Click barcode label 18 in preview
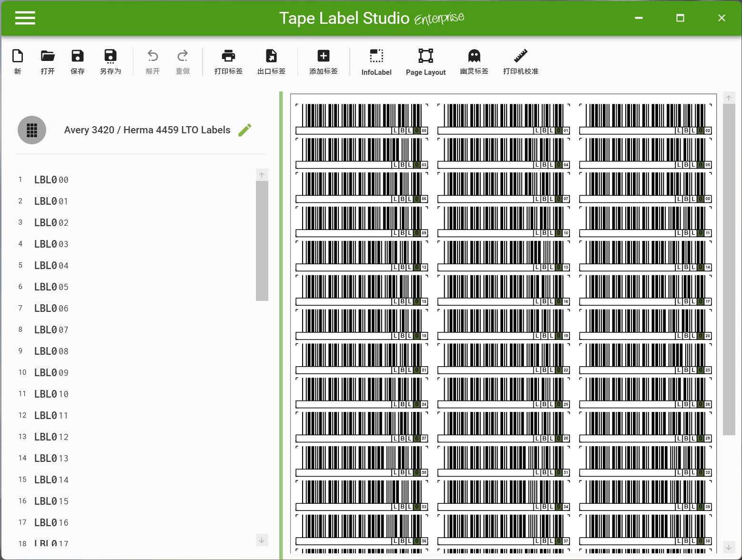Viewport: 742px width, 560px height. point(362,325)
